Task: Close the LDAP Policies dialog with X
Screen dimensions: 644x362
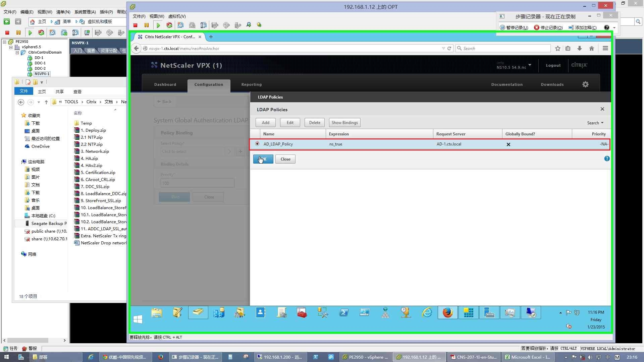Action: coord(602,109)
